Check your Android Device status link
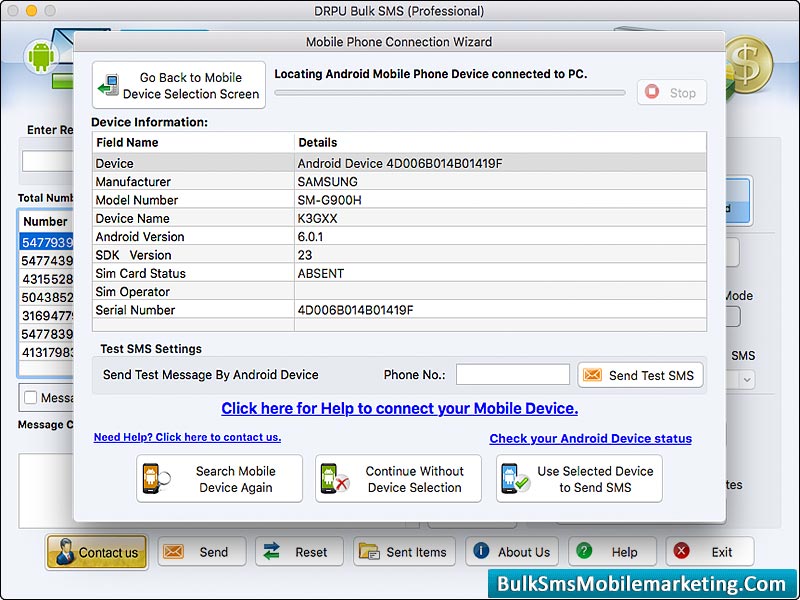Screen dimensions: 800x600 pos(590,438)
